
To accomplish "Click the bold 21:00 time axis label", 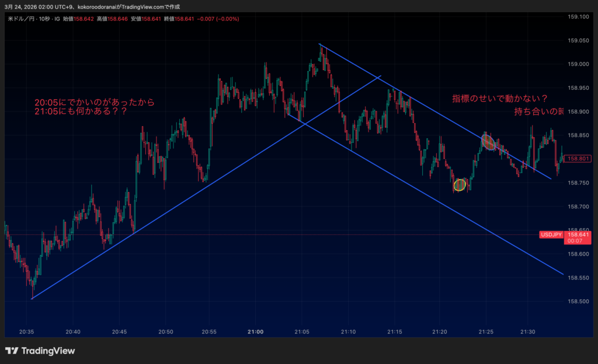I will click(255, 331).
